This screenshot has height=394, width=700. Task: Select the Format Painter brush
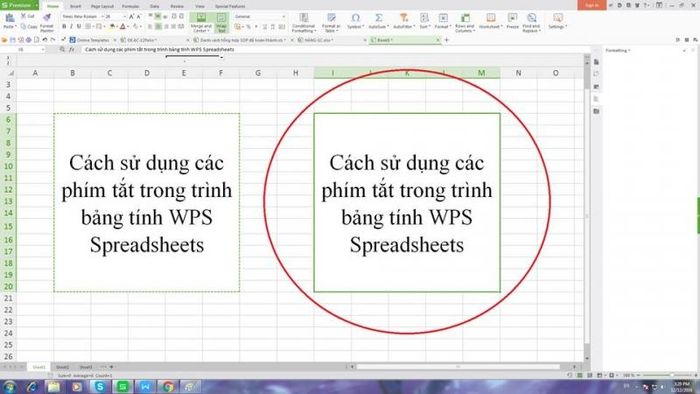coord(46,18)
